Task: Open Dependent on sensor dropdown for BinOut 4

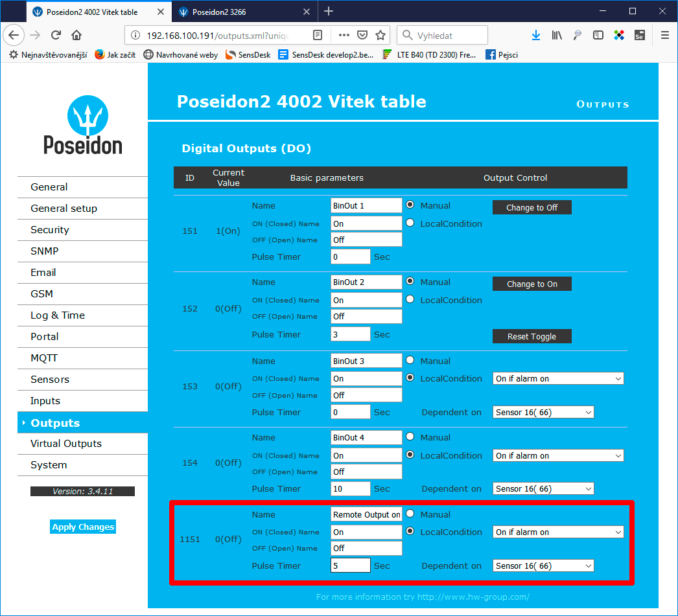Action: pyautogui.click(x=543, y=488)
